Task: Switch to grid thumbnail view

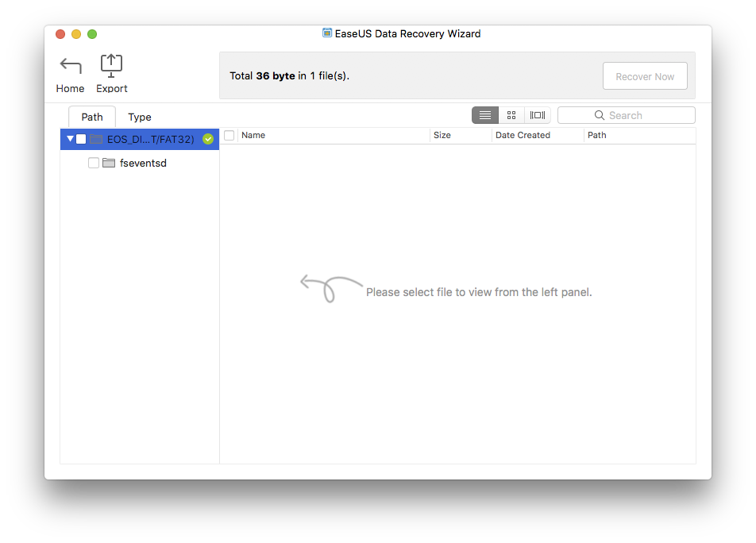Action: point(511,115)
